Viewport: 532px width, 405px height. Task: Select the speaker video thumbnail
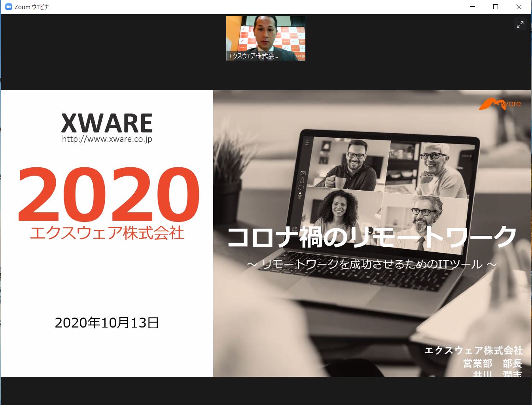pyautogui.click(x=266, y=38)
